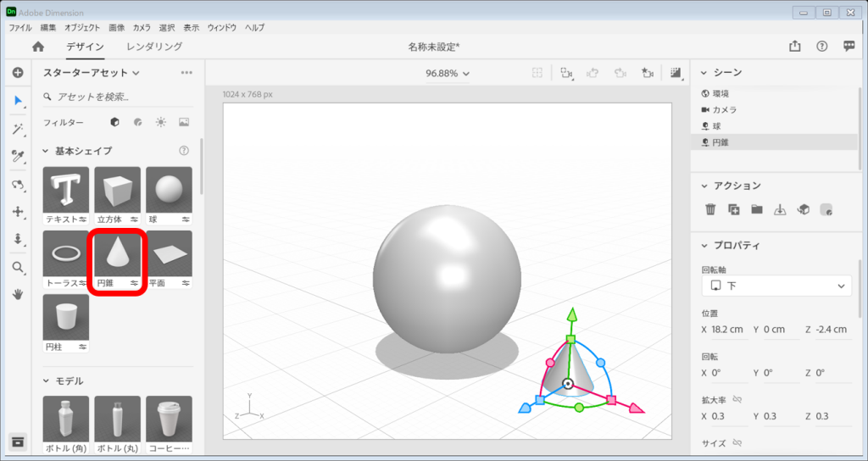Viewport: 868px width, 461px height.
Task: Add the 立方体 cube shape thumbnail
Action: [117, 195]
